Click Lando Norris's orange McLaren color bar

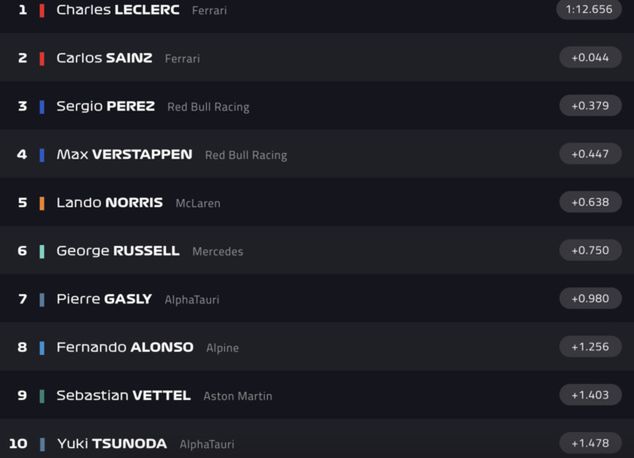tap(42, 203)
